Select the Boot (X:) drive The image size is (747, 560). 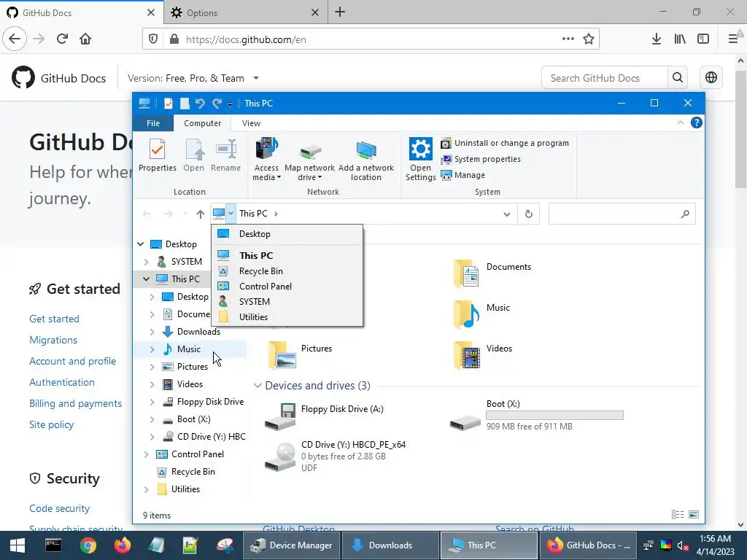[537, 415]
